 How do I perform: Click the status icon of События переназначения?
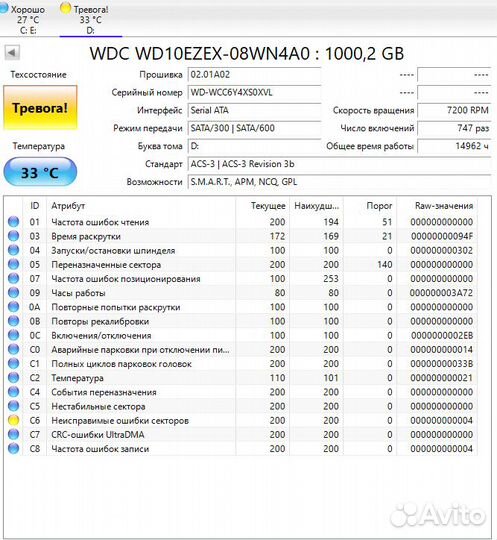coord(13,392)
